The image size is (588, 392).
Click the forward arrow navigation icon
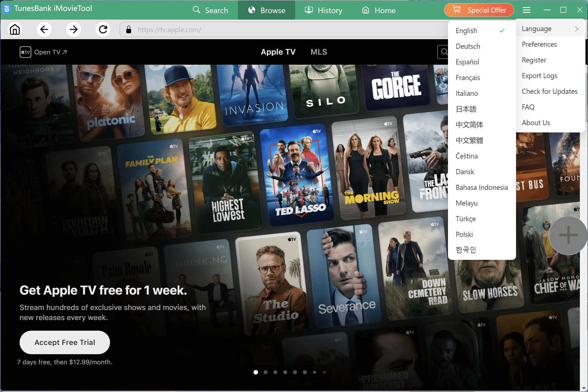point(74,29)
